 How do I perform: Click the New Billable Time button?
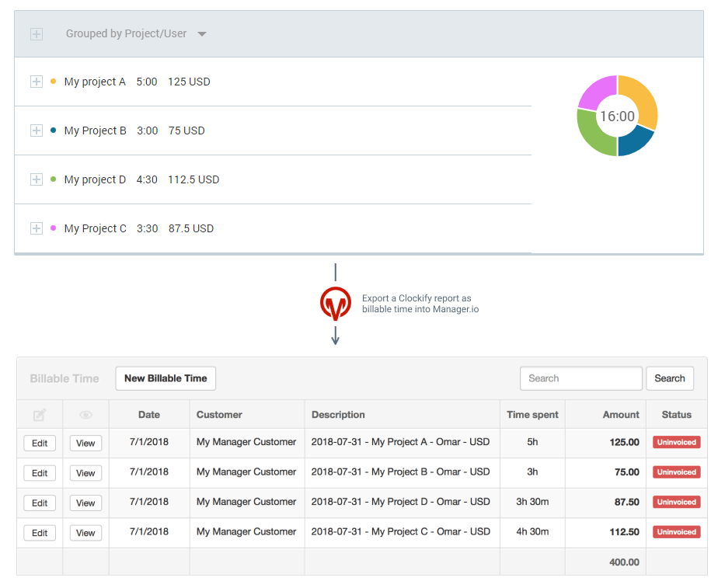(x=166, y=378)
